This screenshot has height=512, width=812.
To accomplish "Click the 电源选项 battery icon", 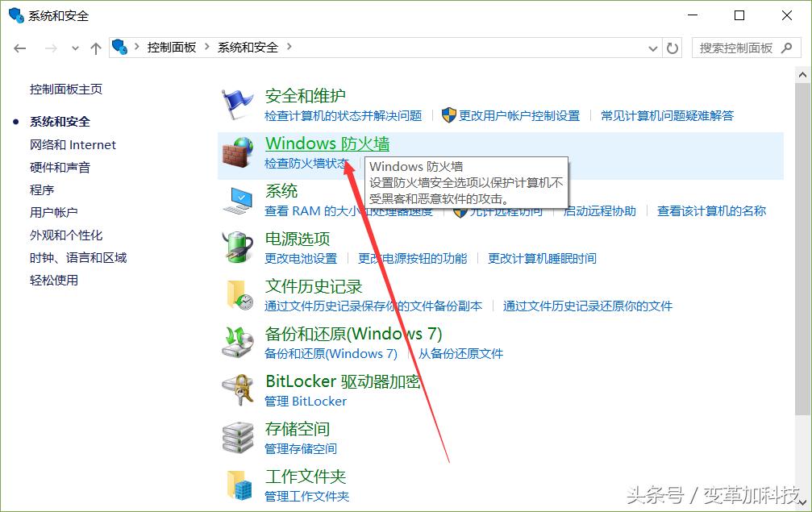I will coord(237,248).
